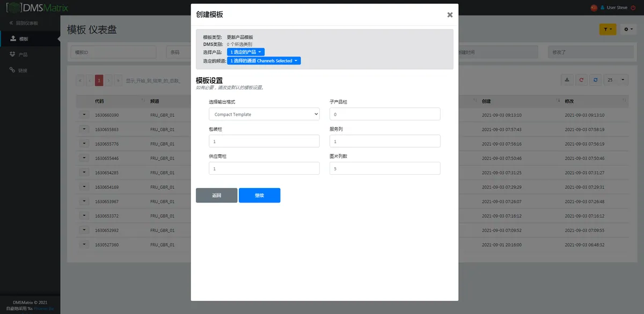Click the User Steve profile link

614,8
